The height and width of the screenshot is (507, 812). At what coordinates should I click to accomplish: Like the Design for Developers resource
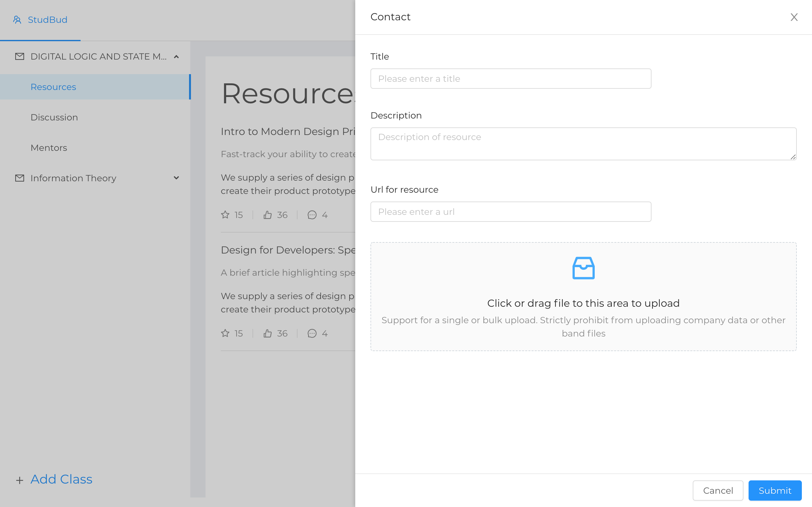coord(267,333)
